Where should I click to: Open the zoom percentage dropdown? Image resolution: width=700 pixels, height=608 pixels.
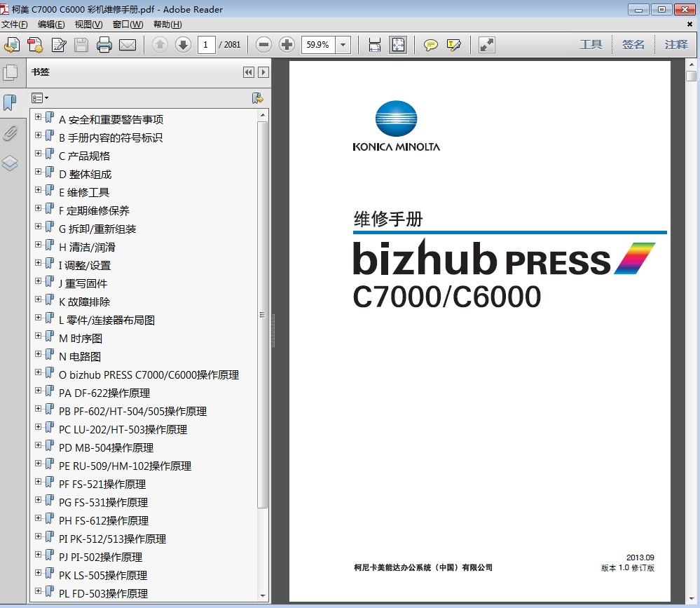click(343, 45)
